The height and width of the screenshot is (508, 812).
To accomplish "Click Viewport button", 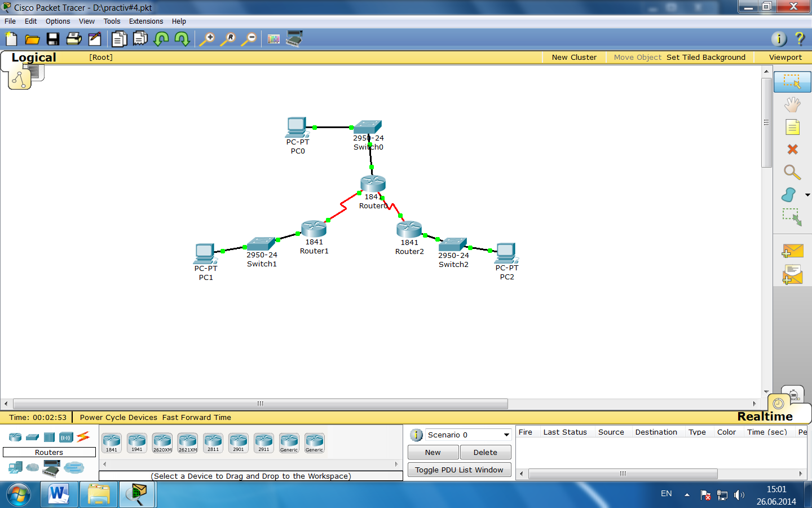I will [x=785, y=57].
